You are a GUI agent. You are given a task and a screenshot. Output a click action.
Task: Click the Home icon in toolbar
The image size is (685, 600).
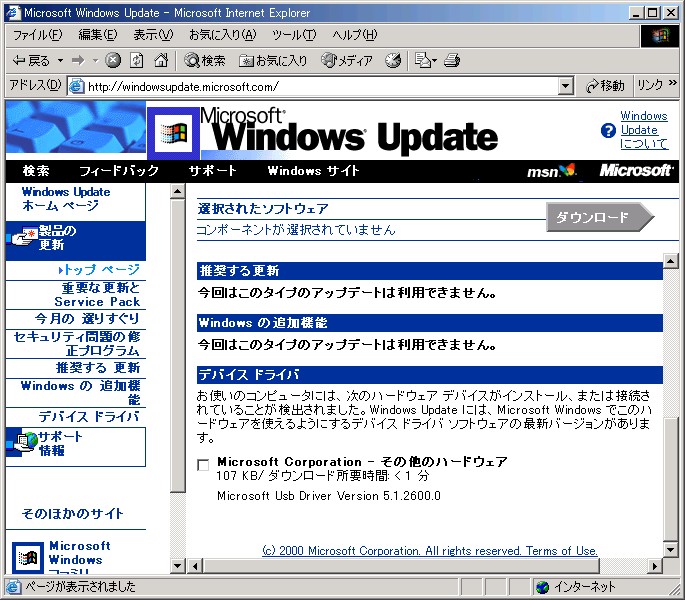pyautogui.click(x=161, y=60)
